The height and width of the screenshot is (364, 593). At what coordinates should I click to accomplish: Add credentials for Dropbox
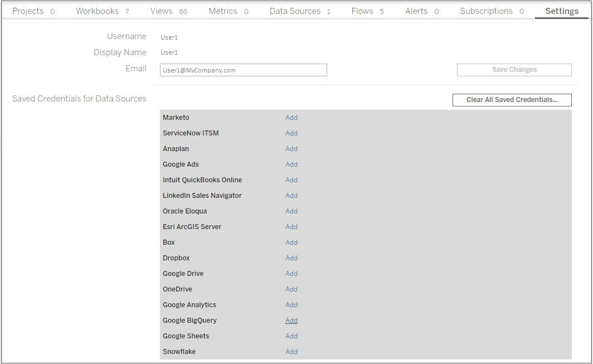point(291,258)
